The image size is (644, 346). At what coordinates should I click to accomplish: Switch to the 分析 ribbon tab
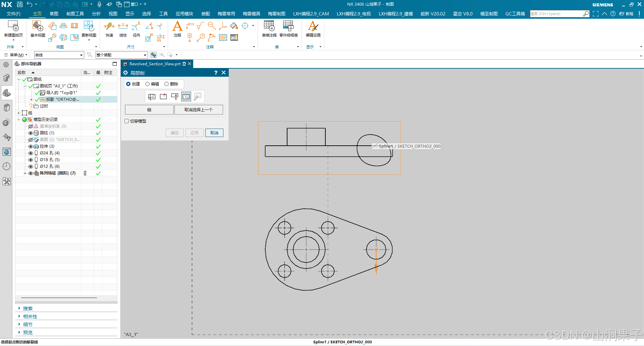tap(96, 14)
